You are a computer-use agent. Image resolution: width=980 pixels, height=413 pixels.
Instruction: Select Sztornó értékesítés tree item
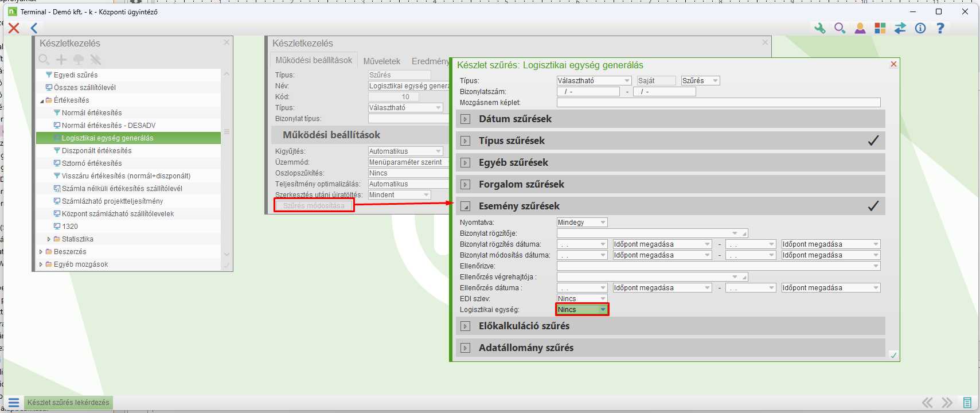click(92, 163)
